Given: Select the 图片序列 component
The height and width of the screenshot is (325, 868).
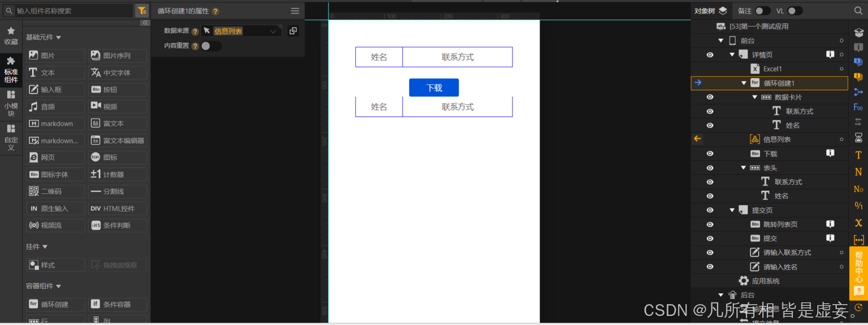Looking at the screenshot, I should point(118,56).
